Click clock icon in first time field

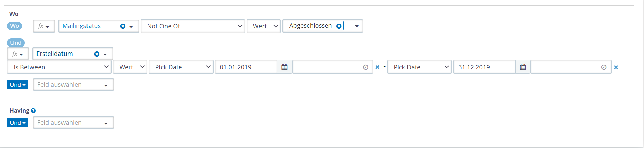[365, 67]
